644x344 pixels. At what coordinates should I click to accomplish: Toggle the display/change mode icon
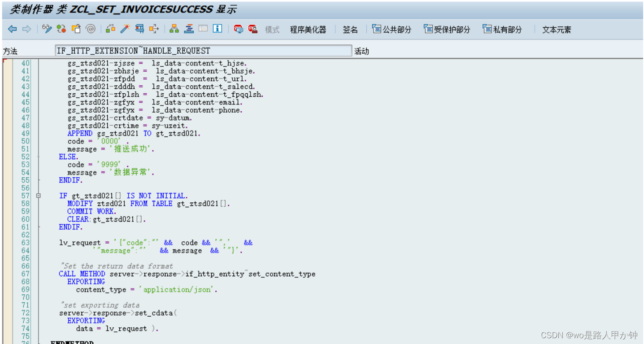tap(46, 29)
